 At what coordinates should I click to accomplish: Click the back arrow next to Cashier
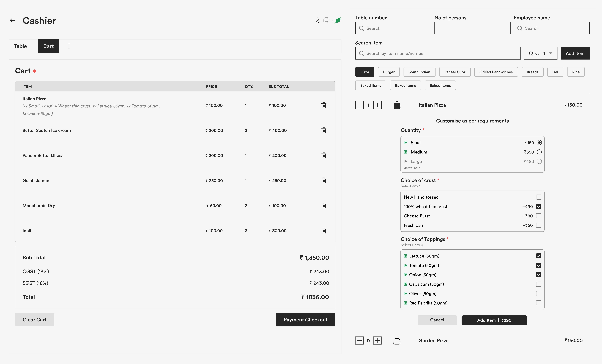[x=12, y=21]
